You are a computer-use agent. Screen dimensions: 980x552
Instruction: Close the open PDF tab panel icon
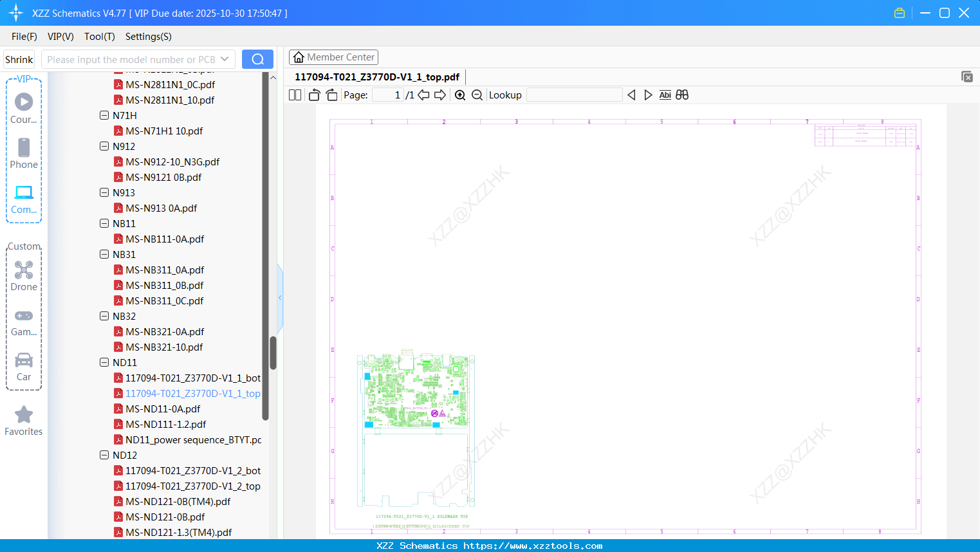point(967,77)
